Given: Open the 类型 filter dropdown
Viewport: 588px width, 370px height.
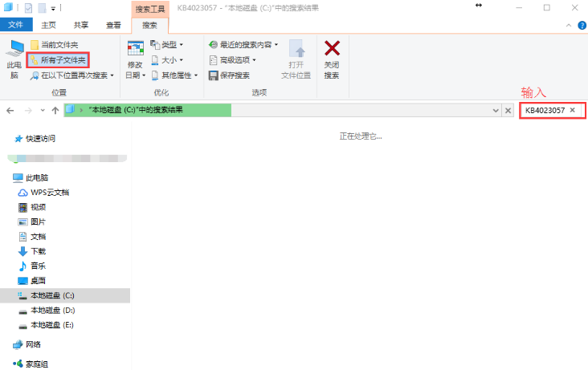Looking at the screenshot, I should point(167,45).
